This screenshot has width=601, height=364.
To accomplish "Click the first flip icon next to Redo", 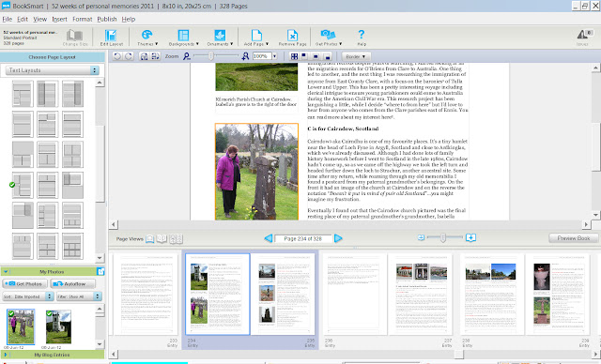I will click(144, 56).
